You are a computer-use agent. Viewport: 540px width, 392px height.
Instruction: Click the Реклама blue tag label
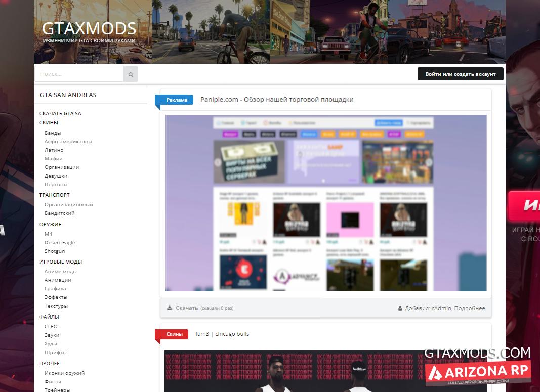pos(177,100)
